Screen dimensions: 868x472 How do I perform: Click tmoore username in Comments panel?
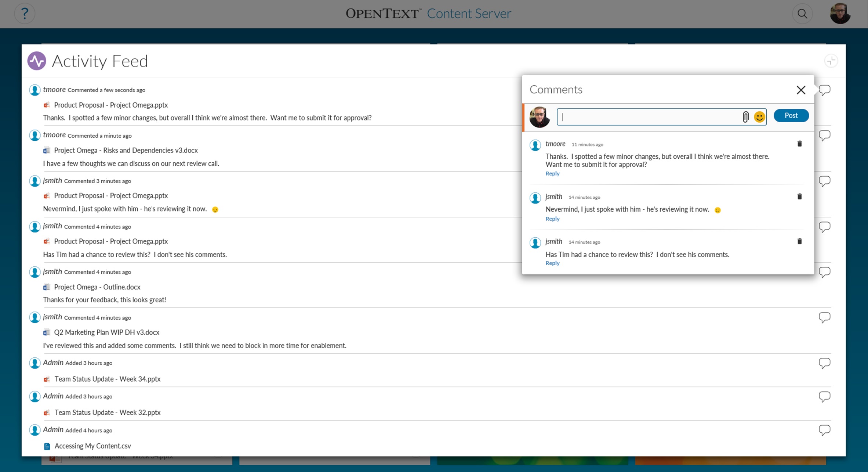555,144
